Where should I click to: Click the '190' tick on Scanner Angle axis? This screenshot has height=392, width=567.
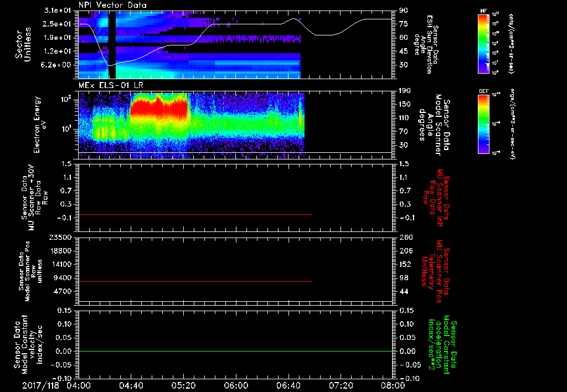tap(405, 91)
